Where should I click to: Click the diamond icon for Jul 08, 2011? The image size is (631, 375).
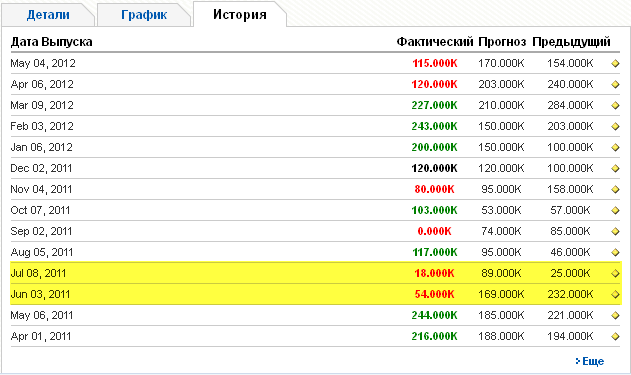click(x=615, y=274)
